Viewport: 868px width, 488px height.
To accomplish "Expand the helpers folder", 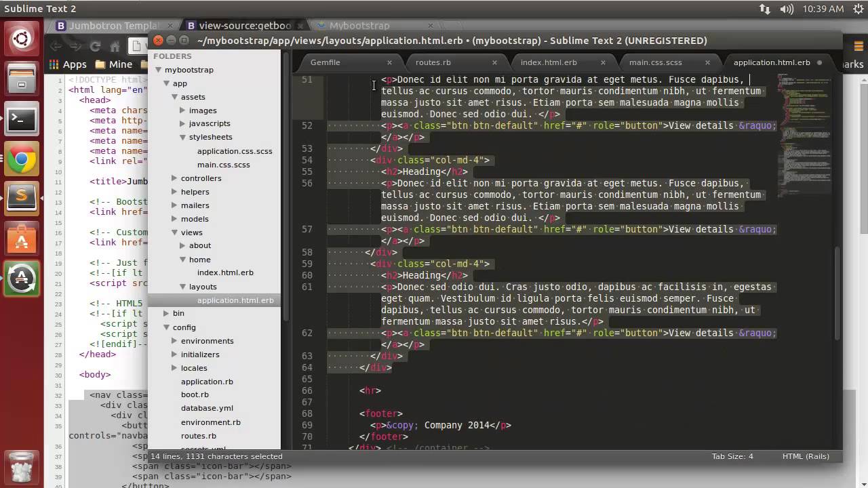I will [175, 192].
